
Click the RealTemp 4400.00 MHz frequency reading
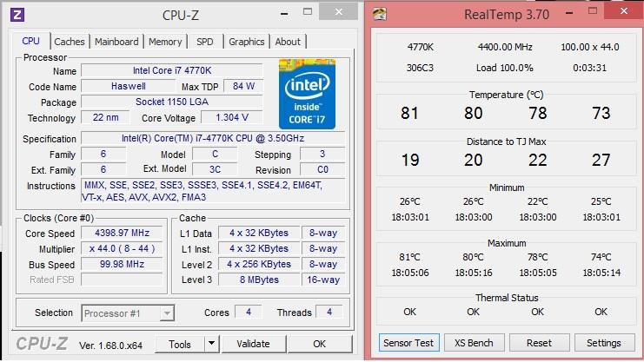pos(505,47)
